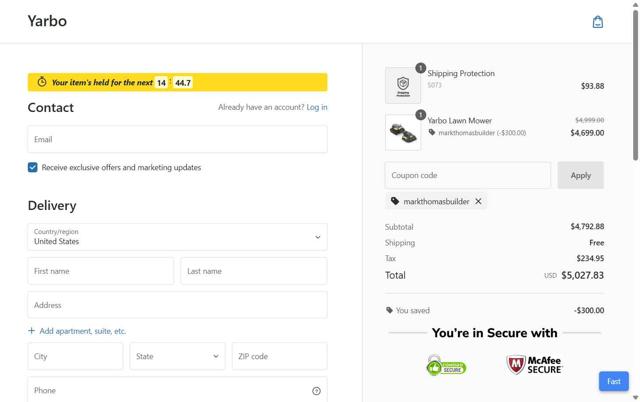640x402 pixels.
Task: Click the Log in link
Action: (x=317, y=107)
